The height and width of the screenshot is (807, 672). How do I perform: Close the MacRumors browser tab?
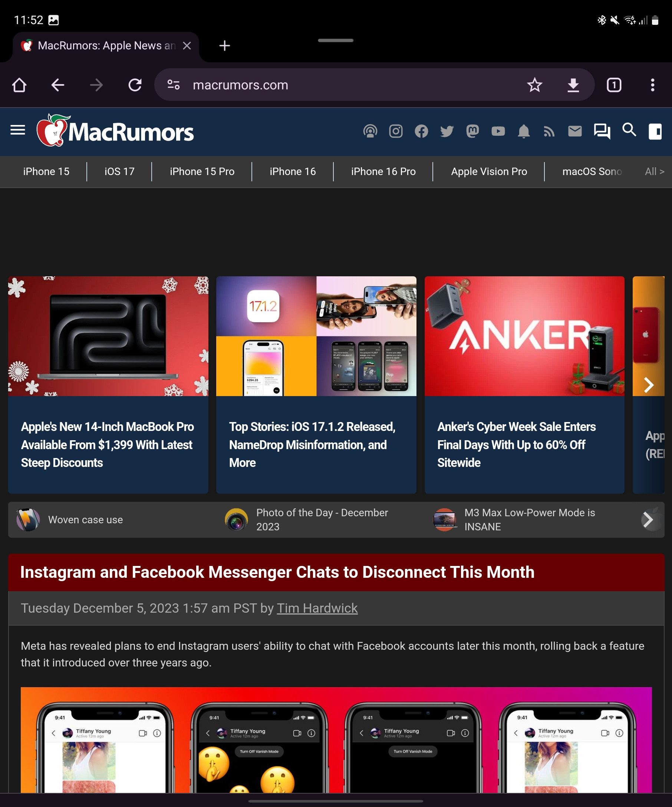(187, 46)
